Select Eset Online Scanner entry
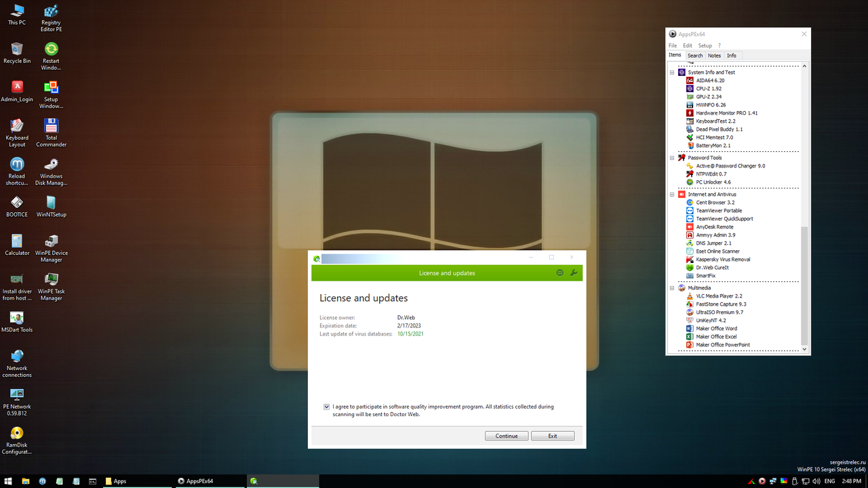 coord(713,251)
